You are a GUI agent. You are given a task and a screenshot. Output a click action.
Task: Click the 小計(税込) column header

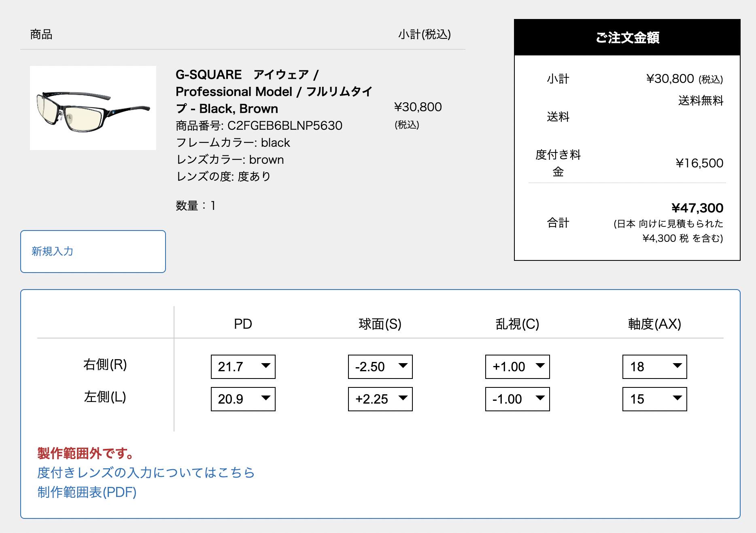coord(426,34)
